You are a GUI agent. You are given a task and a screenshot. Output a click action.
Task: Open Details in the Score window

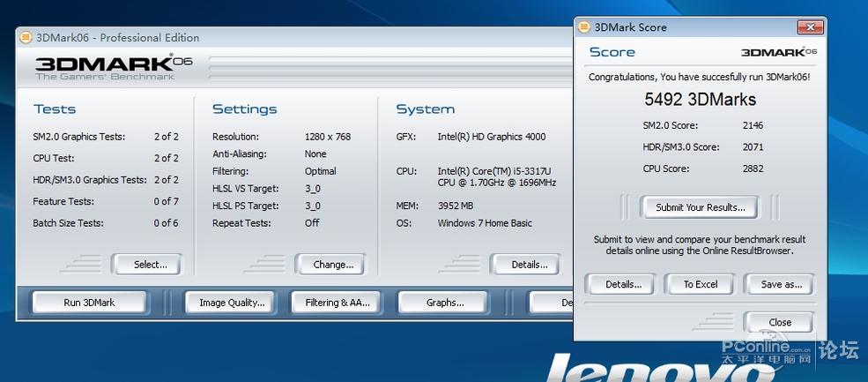(x=623, y=284)
